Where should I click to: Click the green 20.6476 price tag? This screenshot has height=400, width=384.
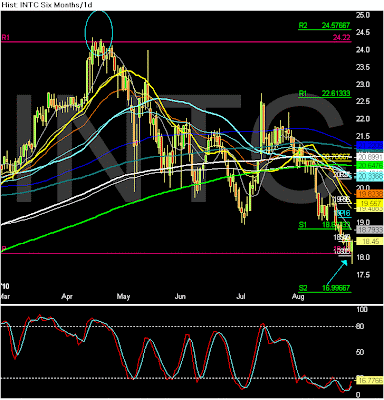pyautogui.click(x=370, y=165)
